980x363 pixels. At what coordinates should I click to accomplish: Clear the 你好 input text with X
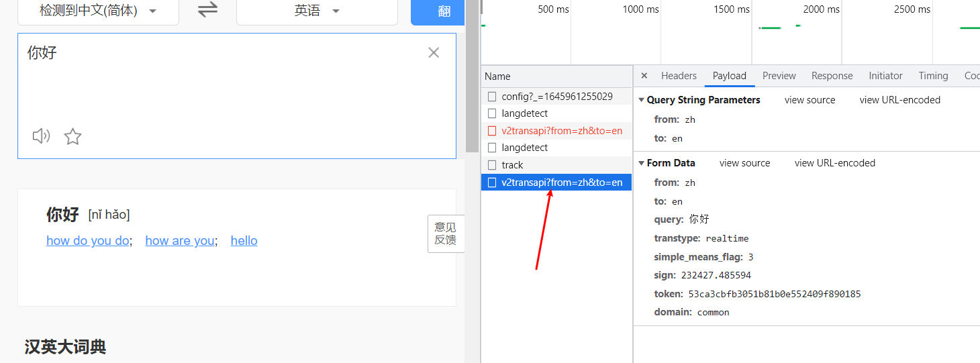click(434, 52)
